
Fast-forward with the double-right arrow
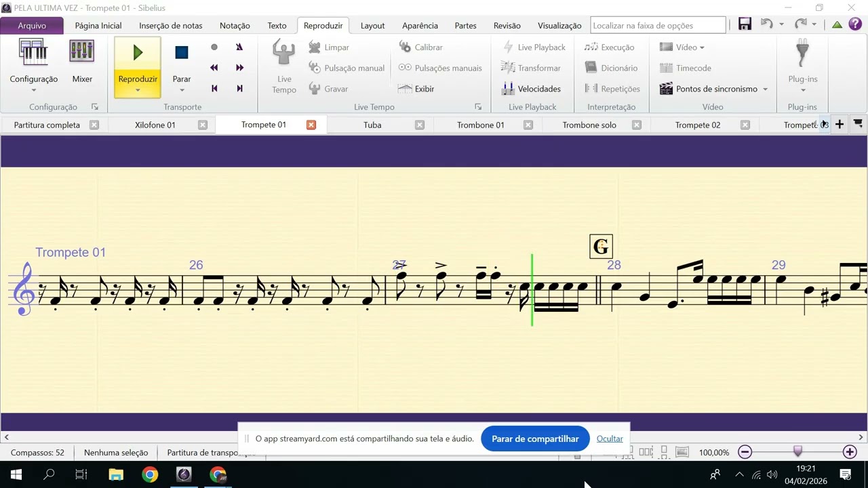pos(239,68)
